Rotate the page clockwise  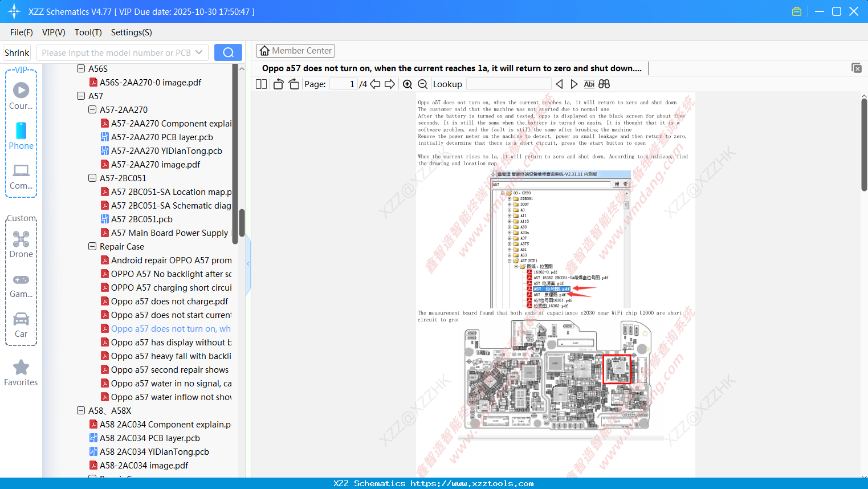coord(294,84)
